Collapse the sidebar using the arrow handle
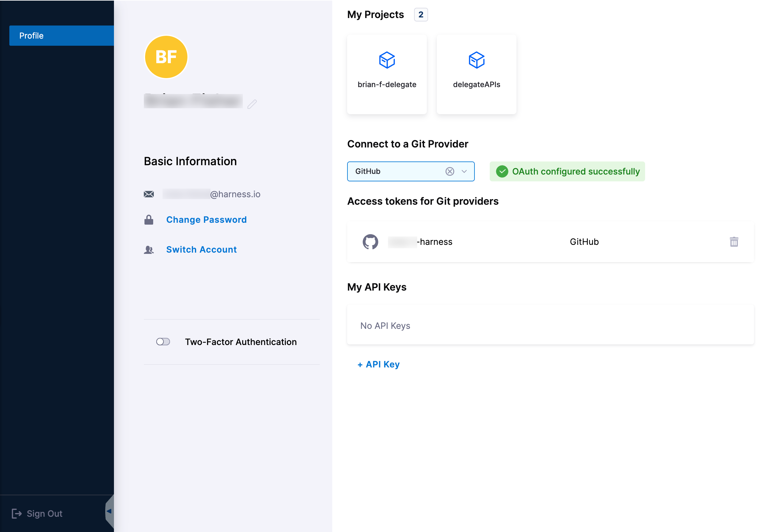The height and width of the screenshot is (532, 769). [109, 511]
